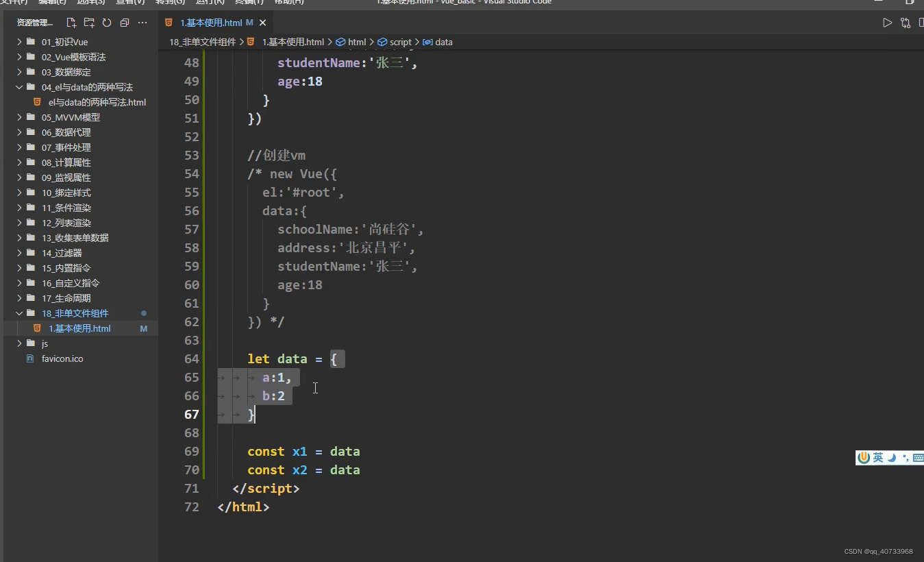Select 1.基本使用.html in the explorer tree
Screen dimensions: 924x562
point(79,328)
